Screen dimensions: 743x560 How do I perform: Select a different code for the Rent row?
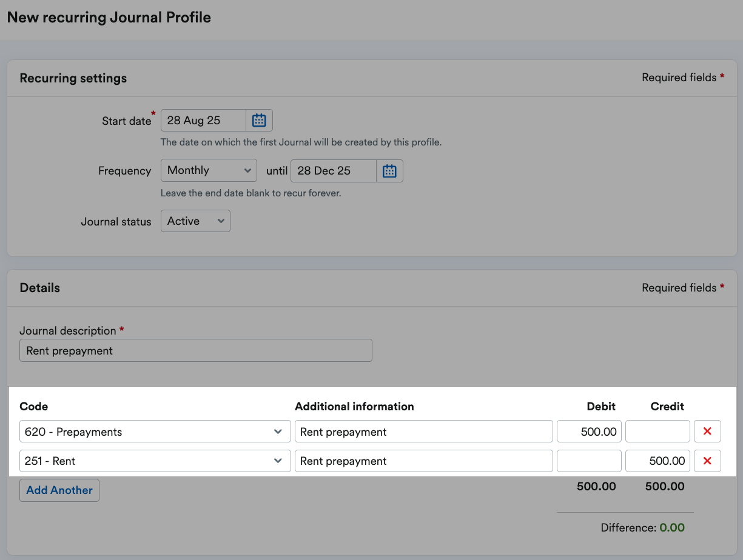pos(155,461)
